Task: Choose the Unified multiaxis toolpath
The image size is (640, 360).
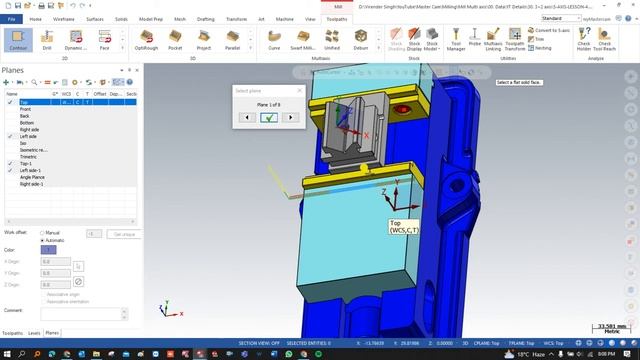Action: pyautogui.click(x=332, y=40)
